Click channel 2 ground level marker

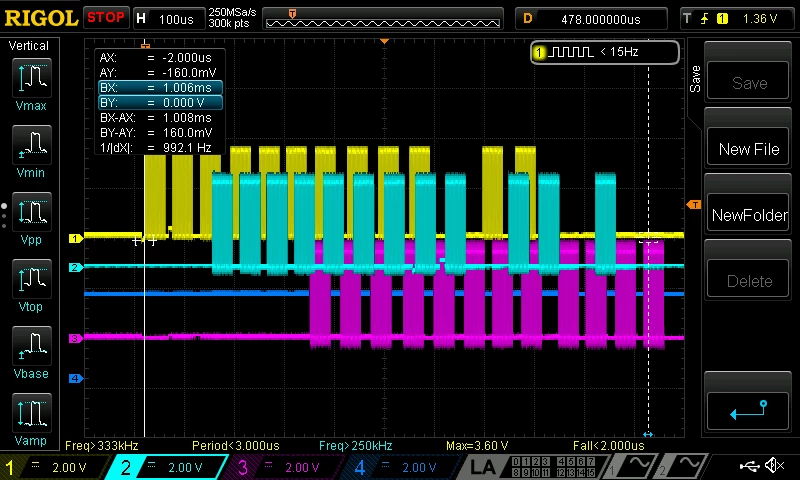click(75, 267)
